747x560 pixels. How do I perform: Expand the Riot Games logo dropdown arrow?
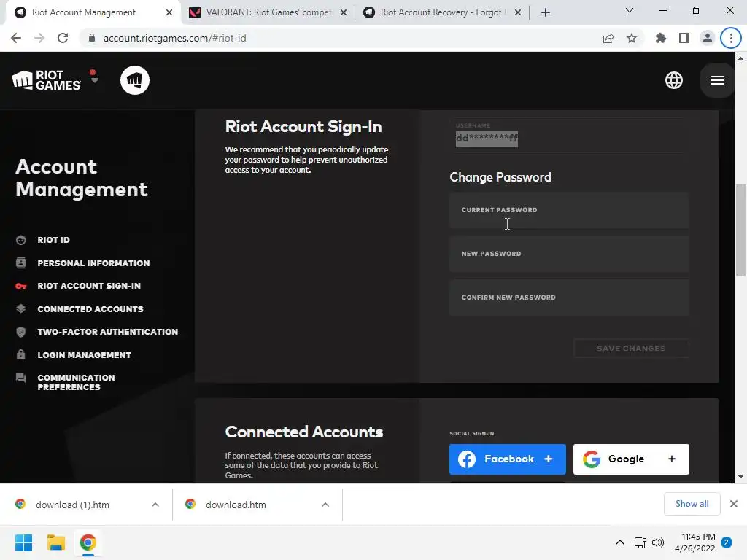pos(94,80)
